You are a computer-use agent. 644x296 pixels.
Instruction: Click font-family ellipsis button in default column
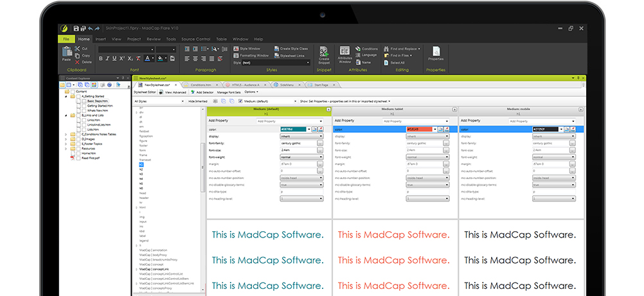tap(320, 143)
